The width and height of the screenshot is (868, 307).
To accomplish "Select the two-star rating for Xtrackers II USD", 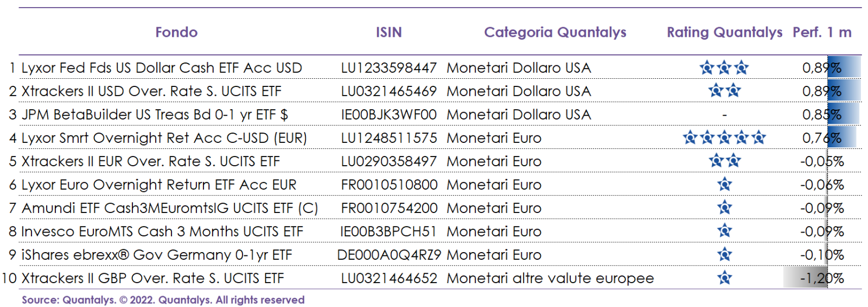I will coord(724,91).
